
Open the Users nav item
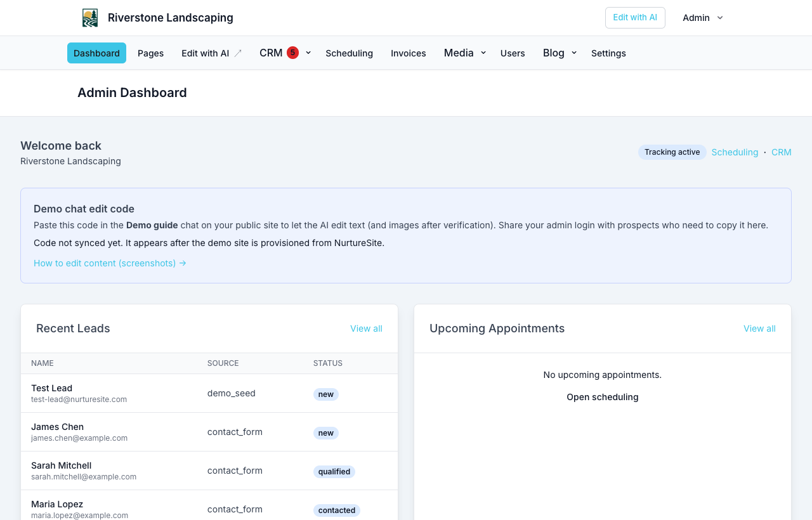tap(513, 53)
